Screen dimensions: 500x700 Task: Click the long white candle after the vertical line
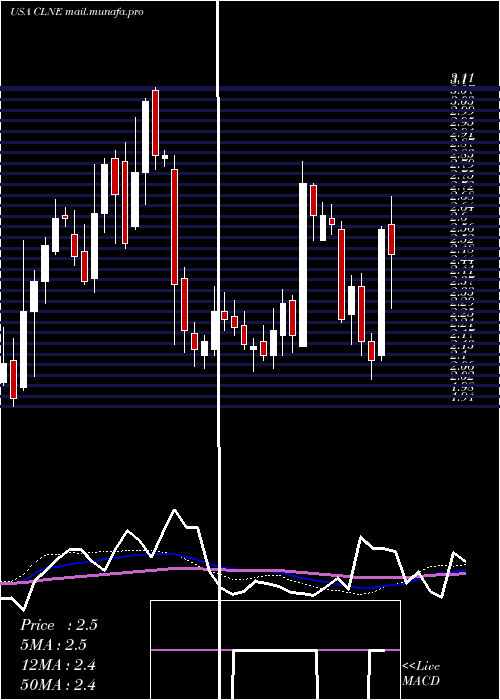303,265
